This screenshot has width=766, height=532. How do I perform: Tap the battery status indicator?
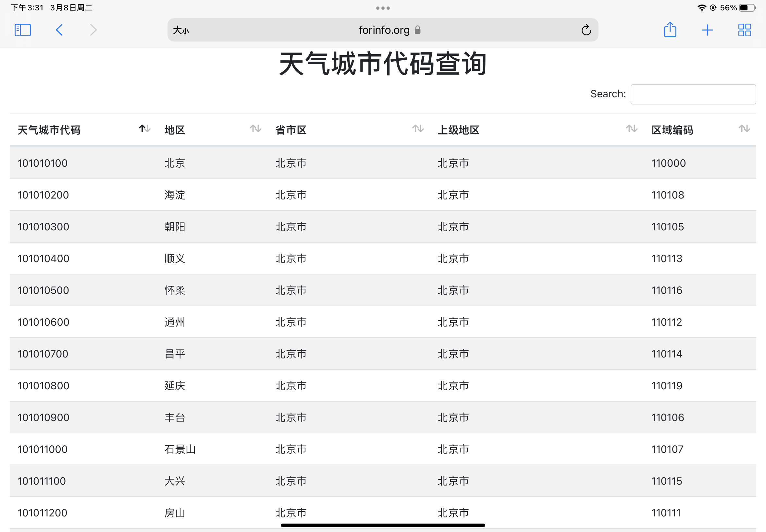(x=747, y=8)
